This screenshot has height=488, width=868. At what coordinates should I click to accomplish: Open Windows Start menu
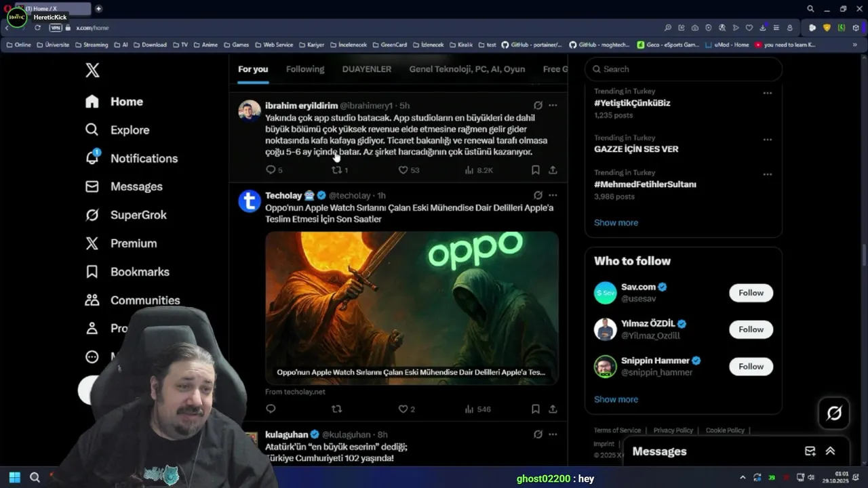pos(14,477)
